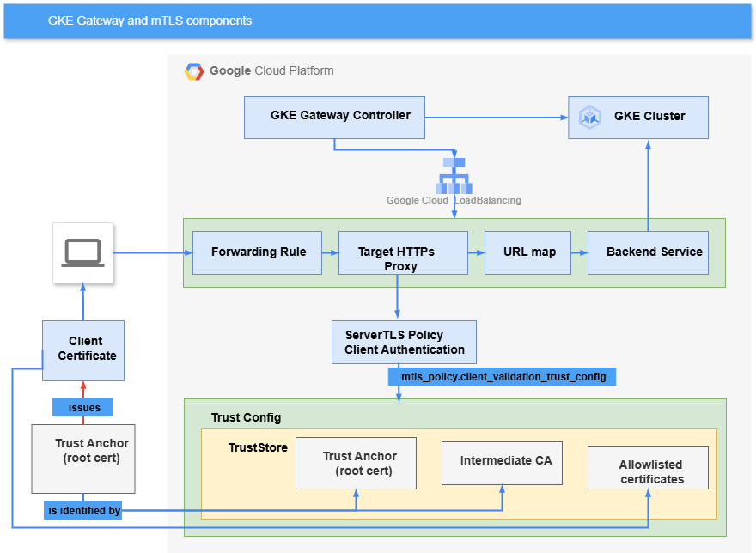This screenshot has height=553, width=756.
Task: Select the Client Certificate box
Action: pos(83,351)
